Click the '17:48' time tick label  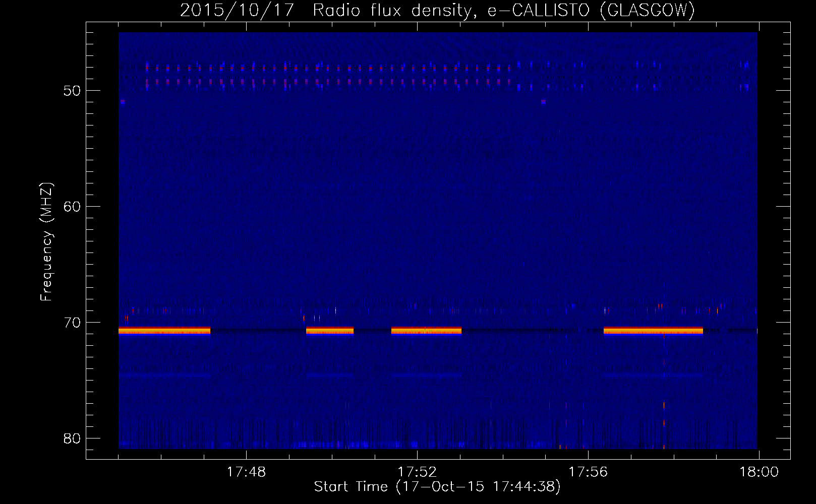pyautogui.click(x=246, y=472)
